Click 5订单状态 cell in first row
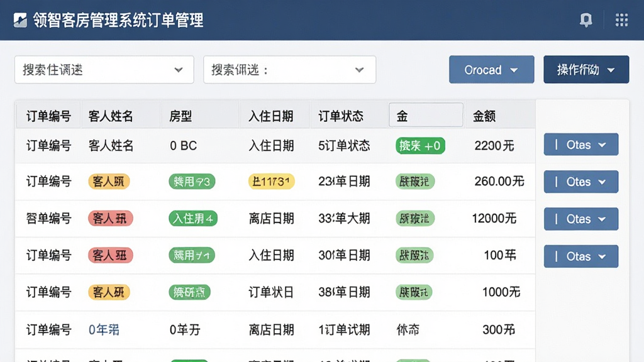 pyautogui.click(x=344, y=146)
